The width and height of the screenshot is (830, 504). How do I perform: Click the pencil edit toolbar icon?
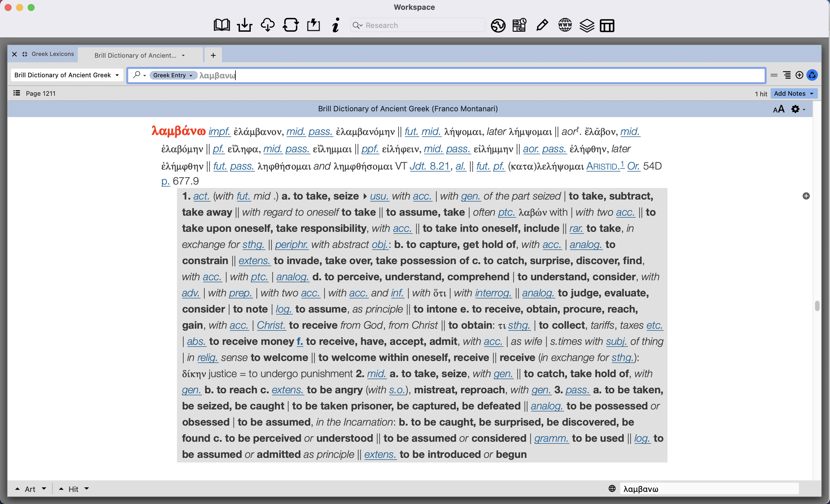(542, 25)
